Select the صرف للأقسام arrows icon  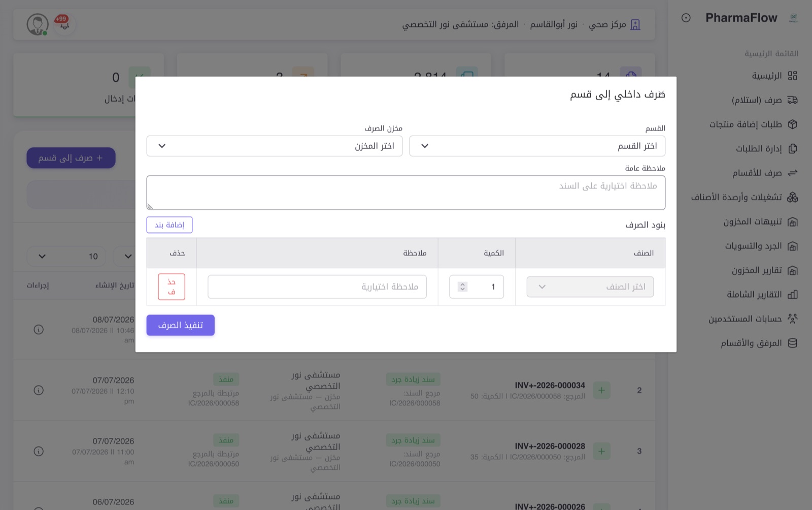click(x=792, y=173)
